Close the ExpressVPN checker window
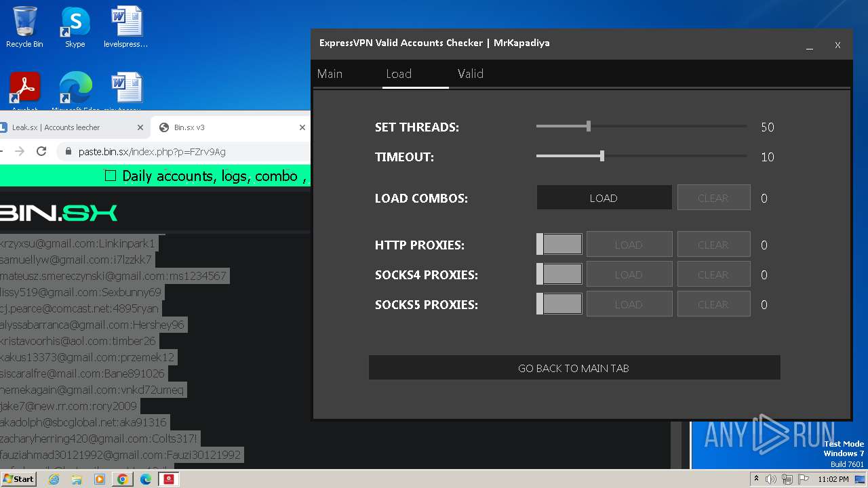This screenshot has height=488, width=868. coord(837,45)
